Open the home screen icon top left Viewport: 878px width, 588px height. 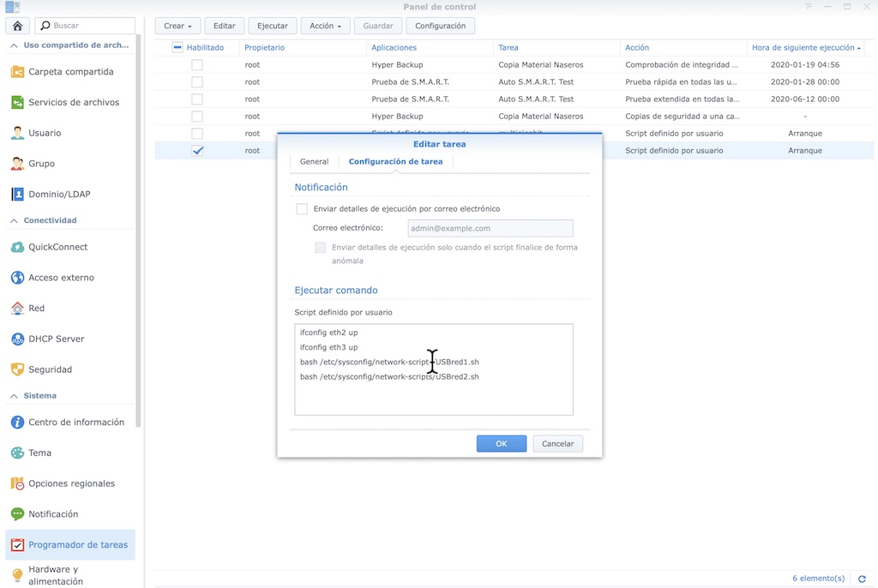16,25
